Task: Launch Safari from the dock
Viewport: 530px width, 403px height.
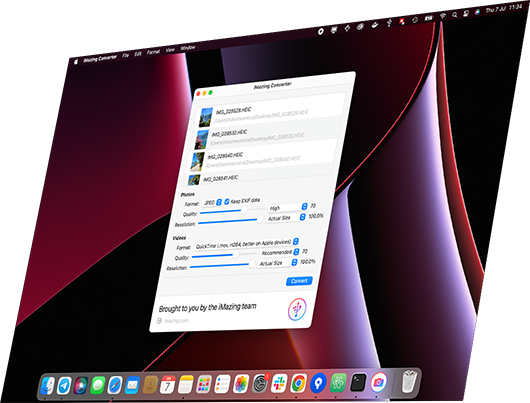Action: pyautogui.click(x=115, y=385)
